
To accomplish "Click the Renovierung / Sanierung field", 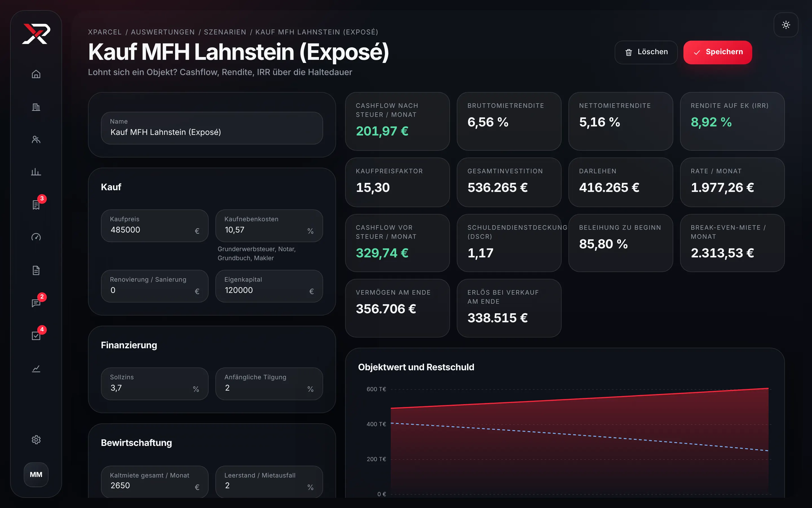I will click(x=155, y=286).
